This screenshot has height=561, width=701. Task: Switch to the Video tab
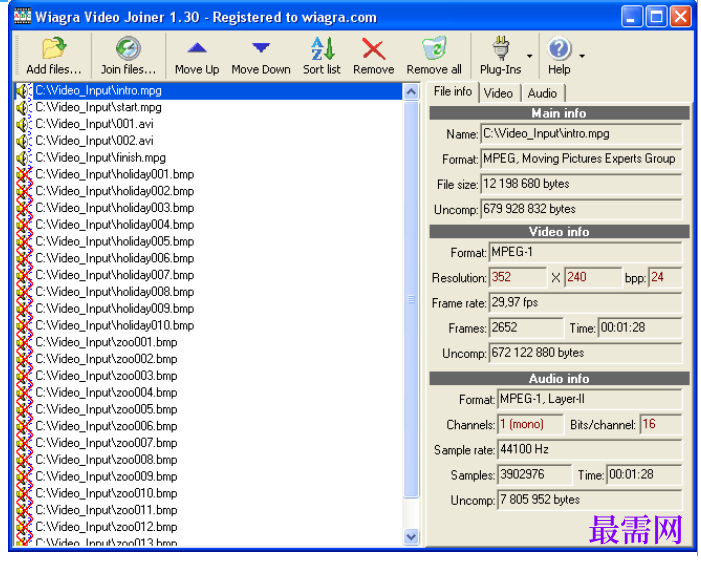pos(498,93)
